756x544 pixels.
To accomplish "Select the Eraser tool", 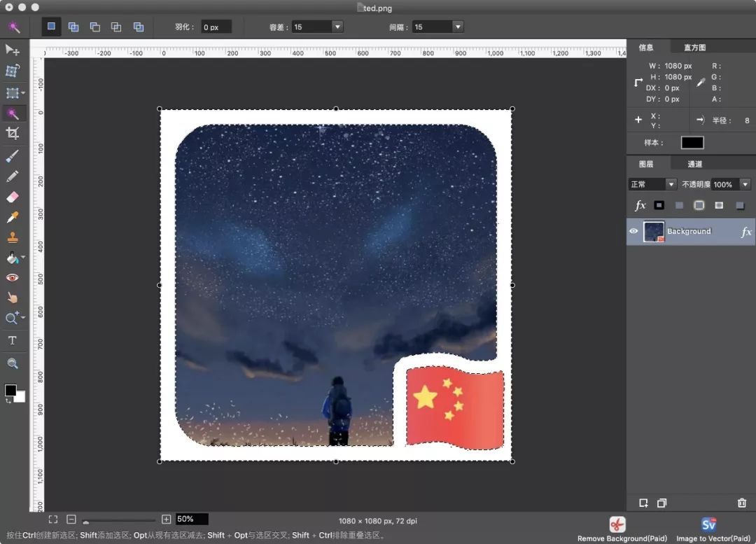I will 13,197.
